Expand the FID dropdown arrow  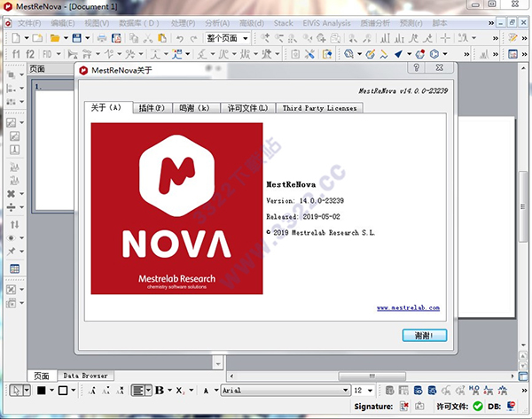pos(59,54)
